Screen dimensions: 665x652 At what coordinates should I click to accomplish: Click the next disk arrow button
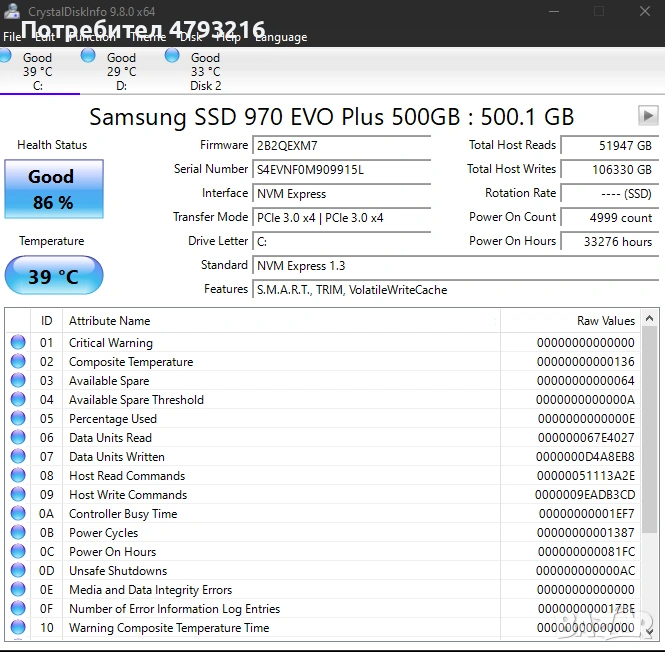pyautogui.click(x=647, y=115)
